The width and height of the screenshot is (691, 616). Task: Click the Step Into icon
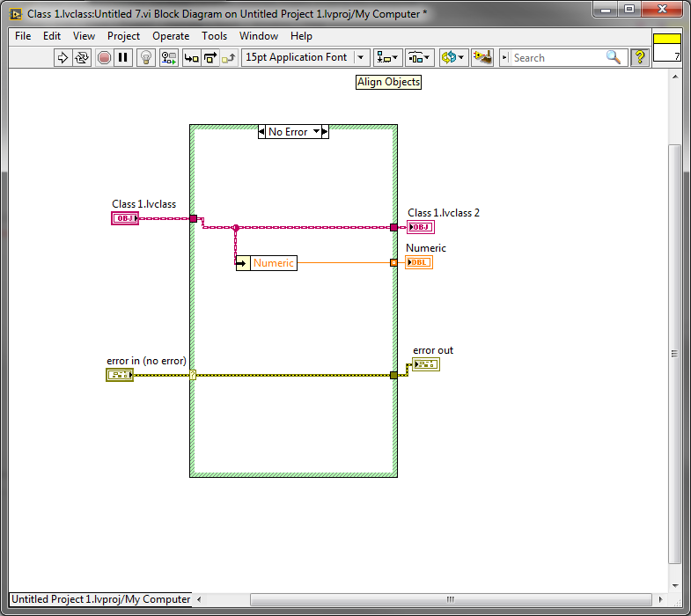tap(191, 57)
